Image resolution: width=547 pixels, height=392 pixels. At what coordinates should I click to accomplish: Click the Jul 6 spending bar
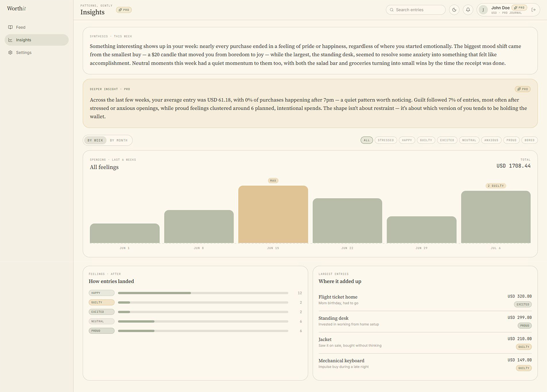[x=496, y=217]
